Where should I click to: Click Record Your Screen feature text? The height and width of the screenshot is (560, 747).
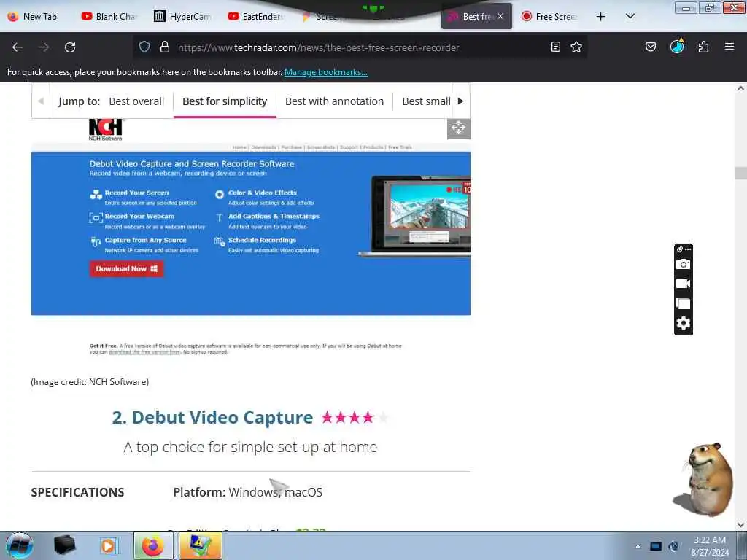[136, 192]
